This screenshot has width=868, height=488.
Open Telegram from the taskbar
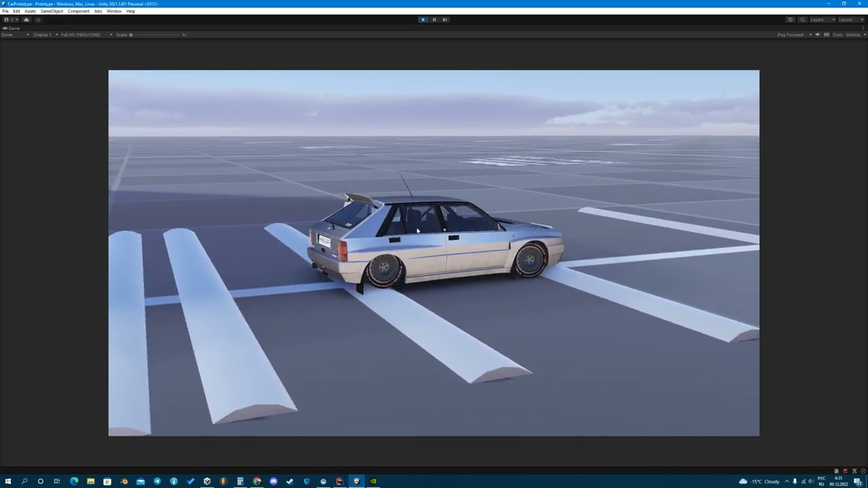coord(157,481)
